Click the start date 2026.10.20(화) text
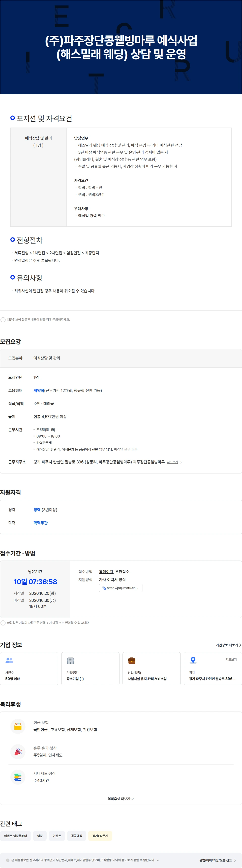242x868 pixels. tap(43, 593)
